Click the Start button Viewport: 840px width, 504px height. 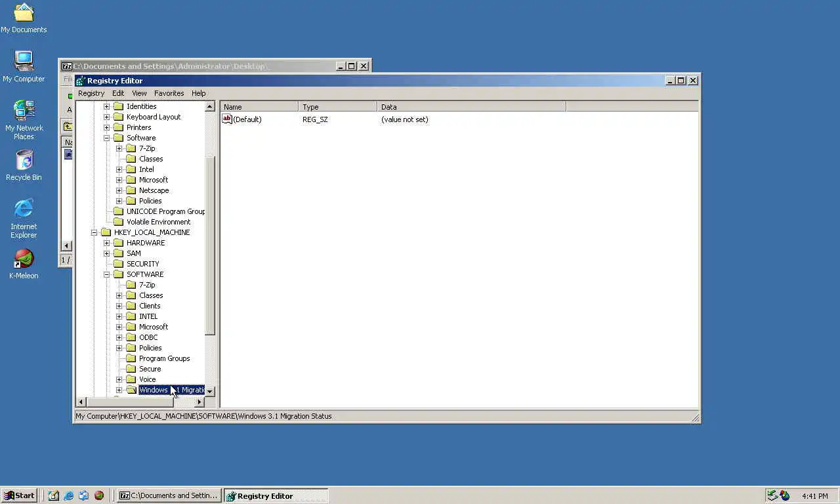click(x=19, y=496)
